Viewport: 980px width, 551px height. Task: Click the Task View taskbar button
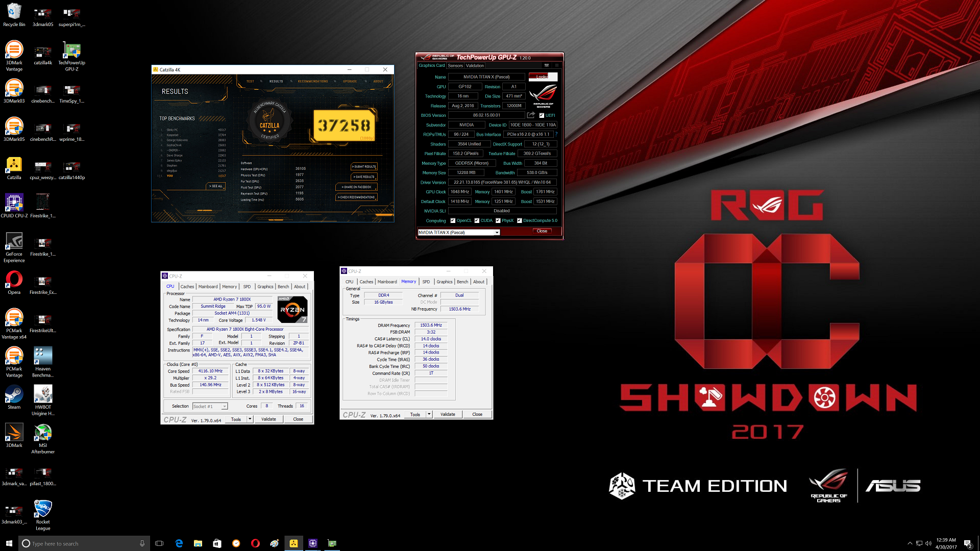point(159,543)
